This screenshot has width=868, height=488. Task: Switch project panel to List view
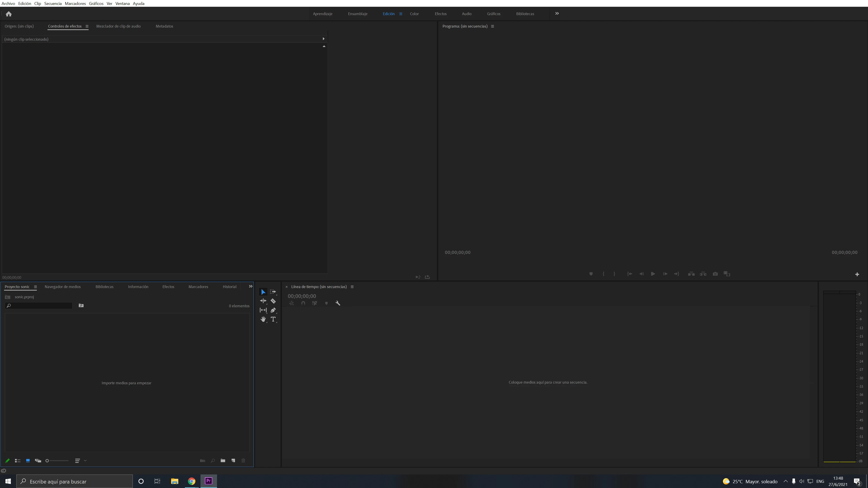(18, 460)
